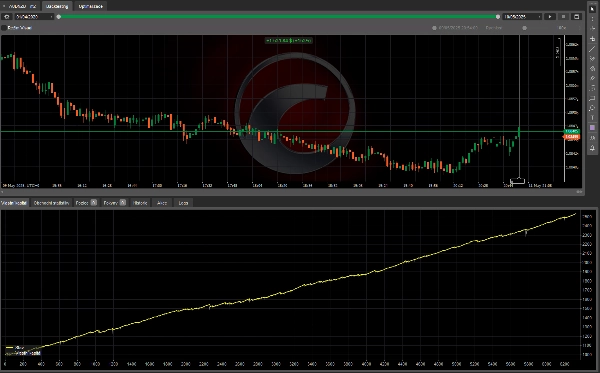Screen dimensions: 600x373
Task: Select the text annotation T tool
Action: [592, 118]
